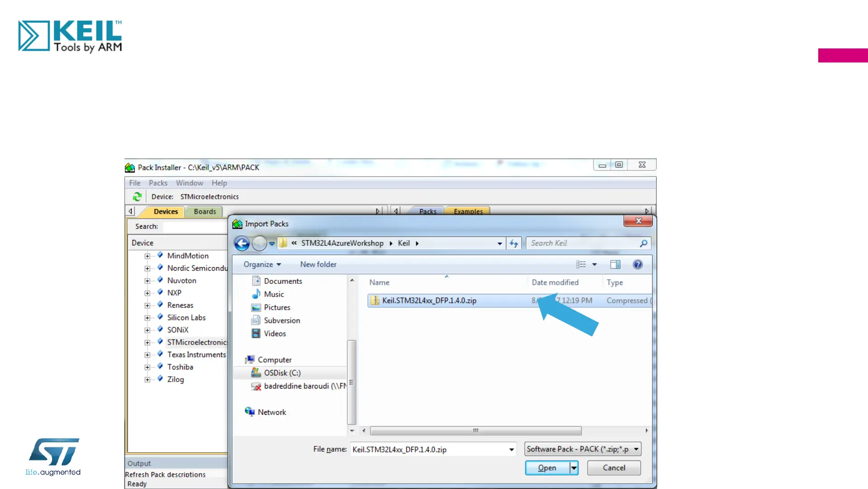Click the Keil breadcrumb in address bar
Image resolution: width=868 pixels, height=489 pixels.
click(x=404, y=243)
